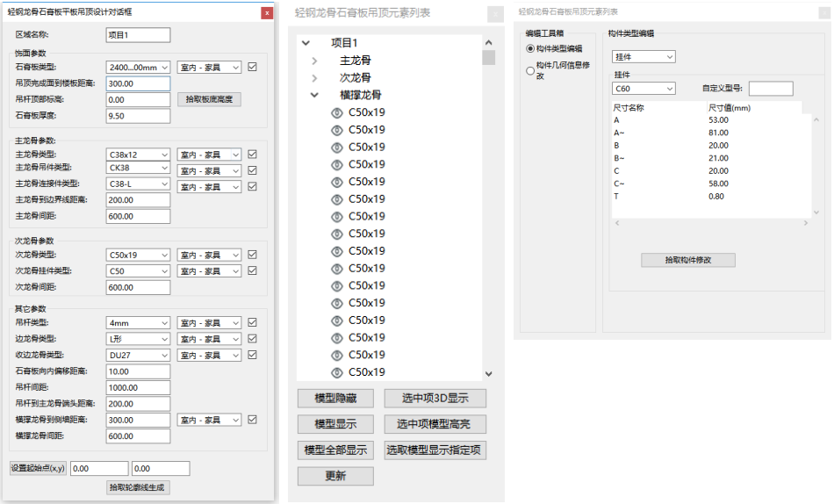Screen dimensions: 834x504
Task: Open the 挂件 component type dropdown
Action: (643, 57)
